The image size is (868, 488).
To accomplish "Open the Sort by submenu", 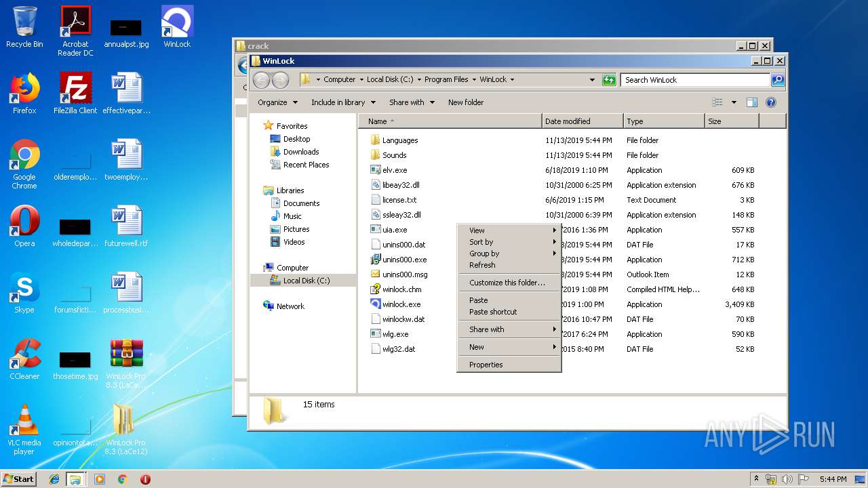I will coord(509,242).
